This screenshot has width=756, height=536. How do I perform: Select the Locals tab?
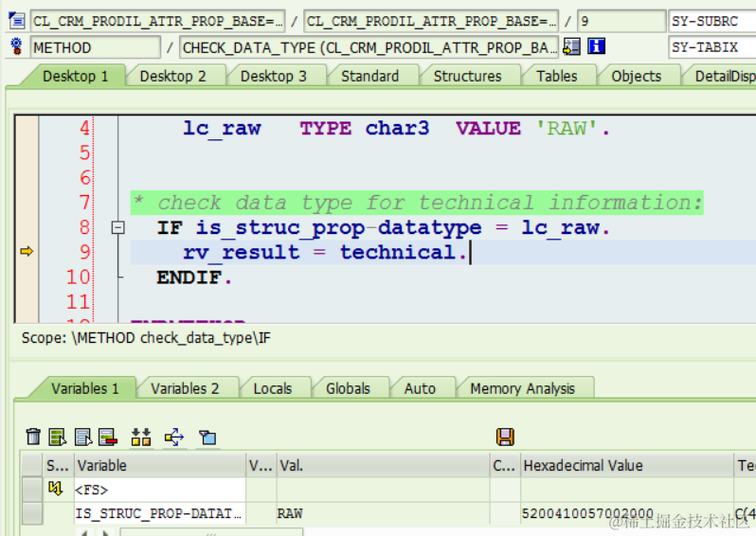(x=273, y=388)
